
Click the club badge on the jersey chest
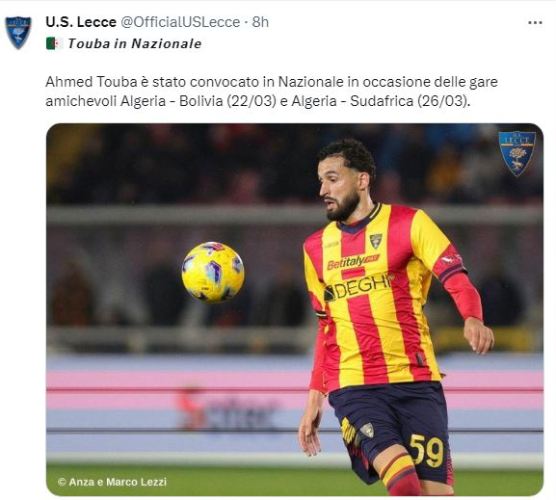pyautogui.click(x=376, y=241)
